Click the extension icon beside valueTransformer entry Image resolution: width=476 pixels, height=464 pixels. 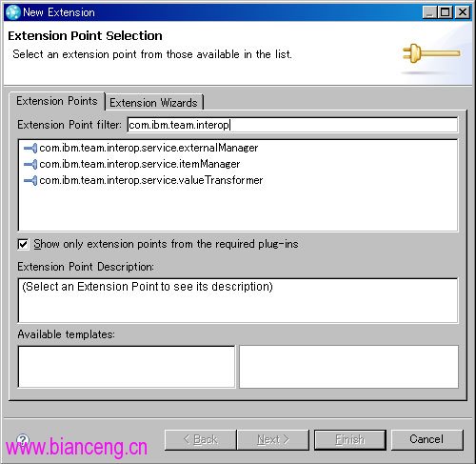[x=30, y=180]
